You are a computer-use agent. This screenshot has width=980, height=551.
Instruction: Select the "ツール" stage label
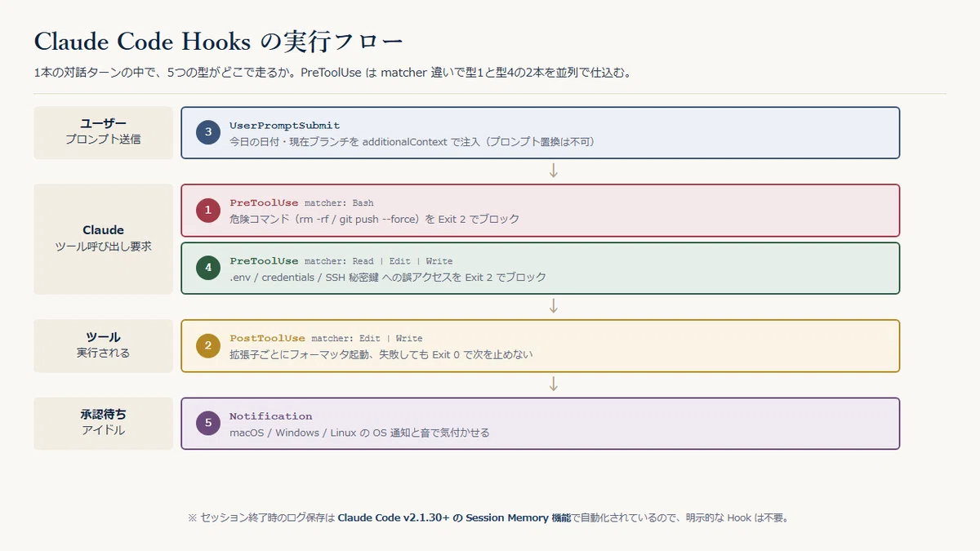(x=104, y=337)
